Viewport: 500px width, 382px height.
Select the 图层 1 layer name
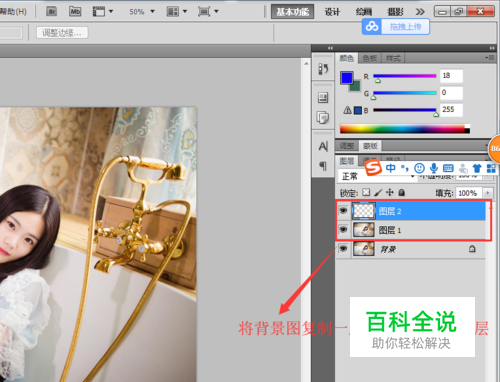pyautogui.click(x=390, y=230)
